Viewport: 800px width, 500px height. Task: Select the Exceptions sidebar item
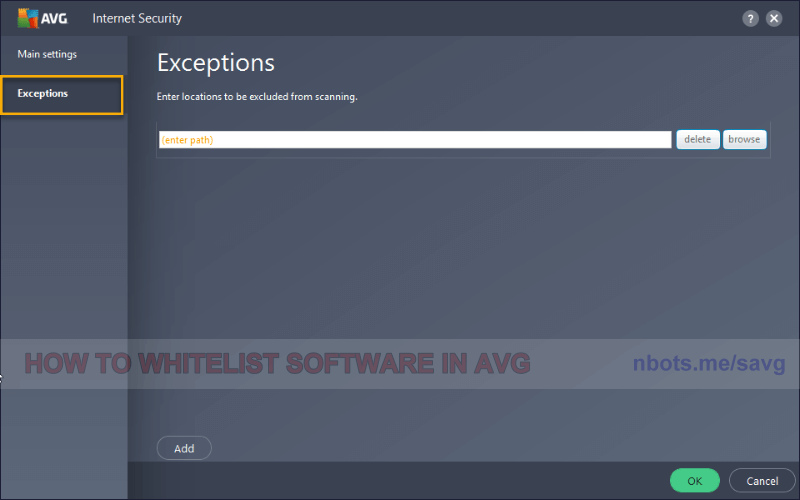tap(62, 95)
